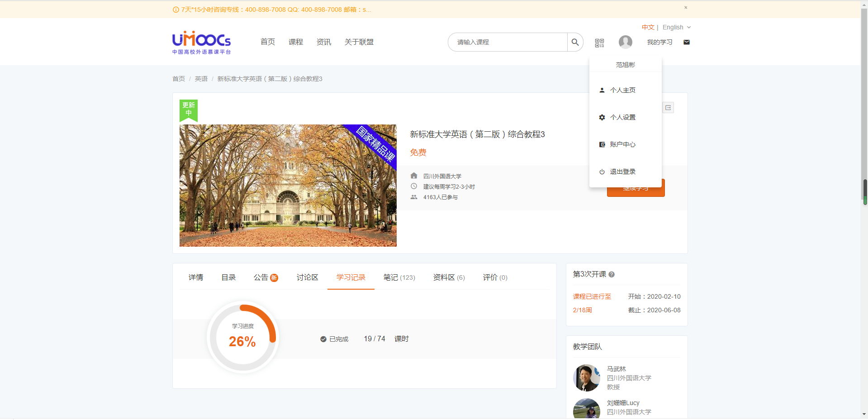
Task: Click the 新 badge on 公告
Action: (274, 278)
